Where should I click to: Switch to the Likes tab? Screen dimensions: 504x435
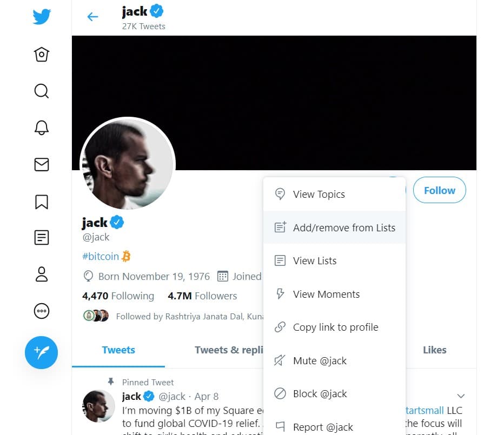435,350
